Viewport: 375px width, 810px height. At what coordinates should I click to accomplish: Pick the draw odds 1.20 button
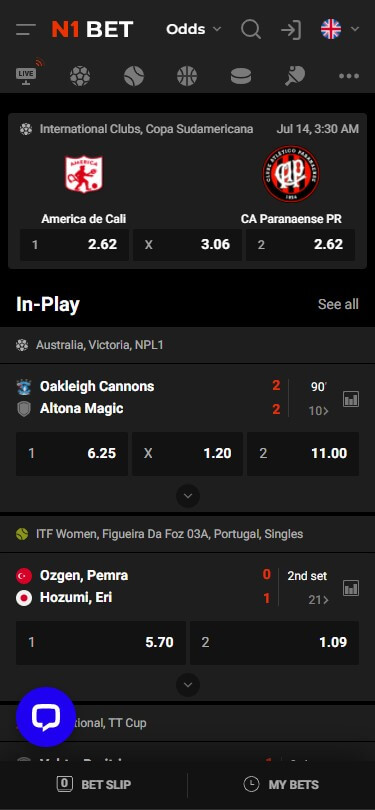point(188,454)
